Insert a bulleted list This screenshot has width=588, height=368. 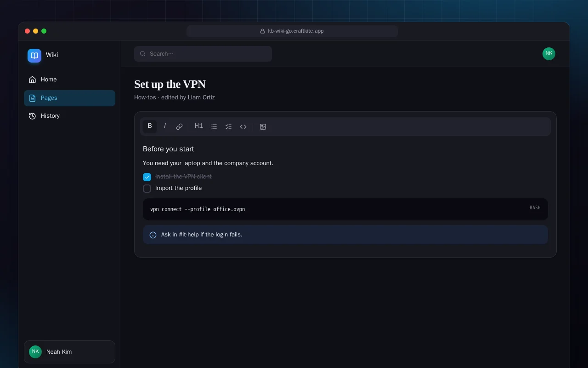[x=214, y=126]
